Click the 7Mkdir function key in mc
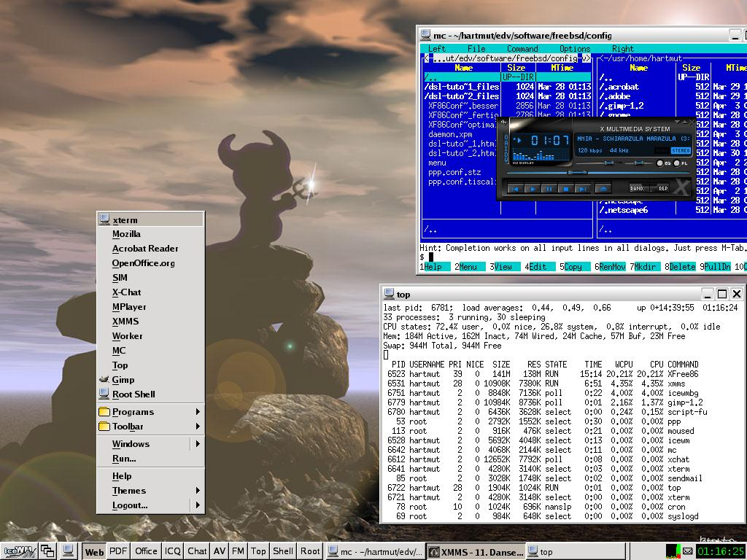 coord(643,267)
